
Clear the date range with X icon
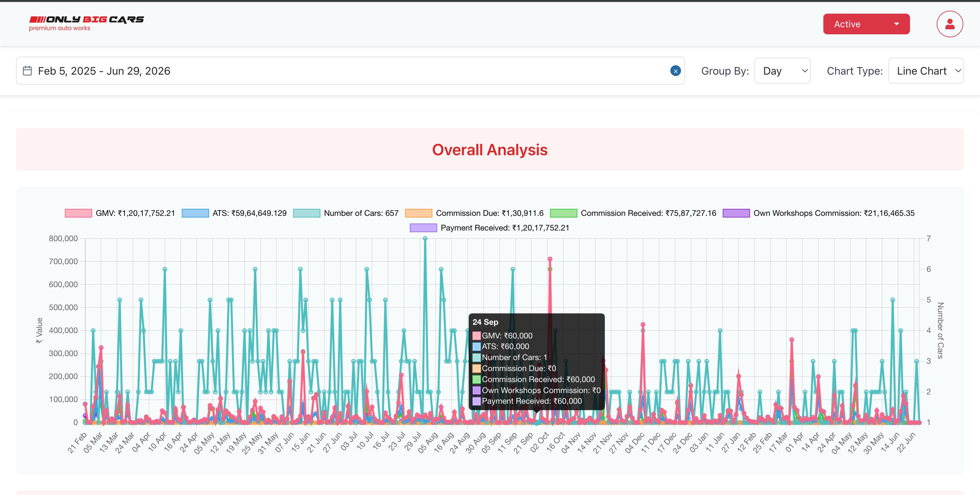[675, 71]
